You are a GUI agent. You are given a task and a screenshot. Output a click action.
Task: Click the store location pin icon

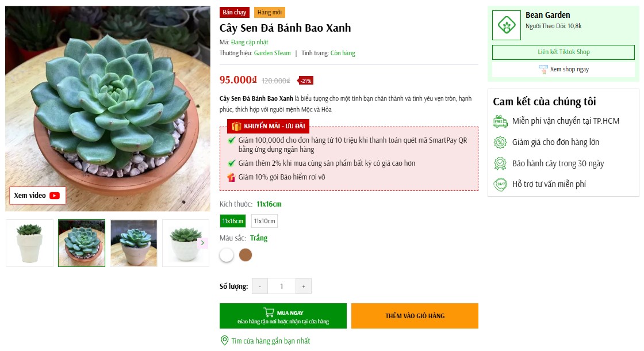(225, 341)
